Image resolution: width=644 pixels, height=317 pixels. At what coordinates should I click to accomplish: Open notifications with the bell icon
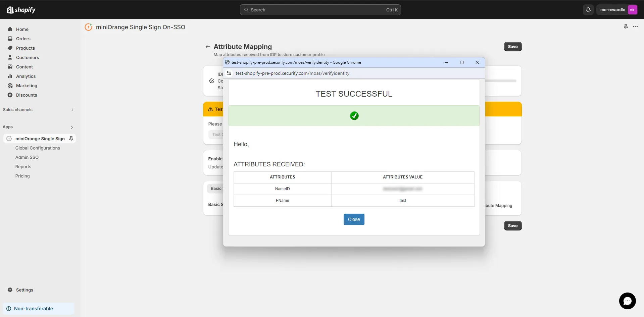(x=588, y=10)
